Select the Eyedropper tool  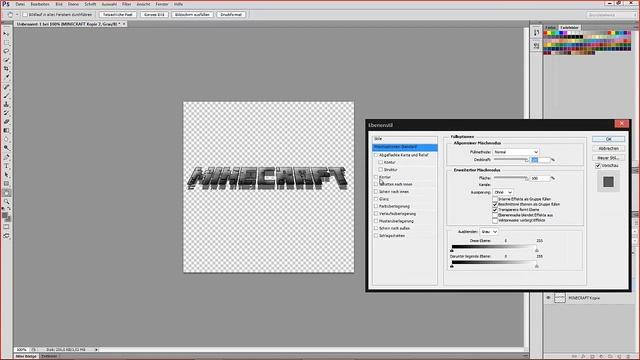pos(6,77)
